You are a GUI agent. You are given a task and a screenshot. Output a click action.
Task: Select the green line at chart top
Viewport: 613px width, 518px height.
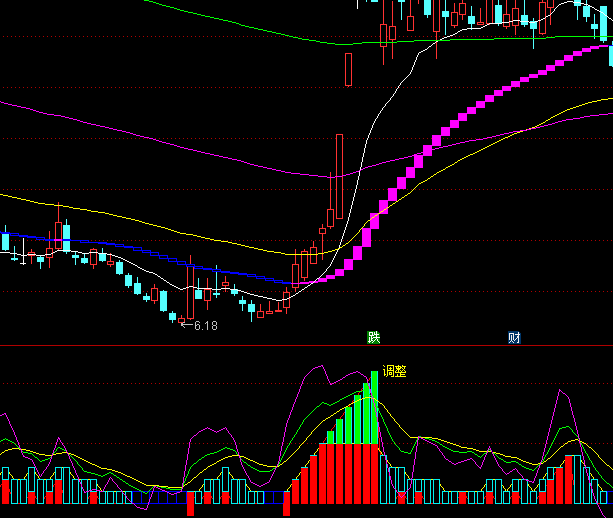pyautogui.click(x=250, y=27)
